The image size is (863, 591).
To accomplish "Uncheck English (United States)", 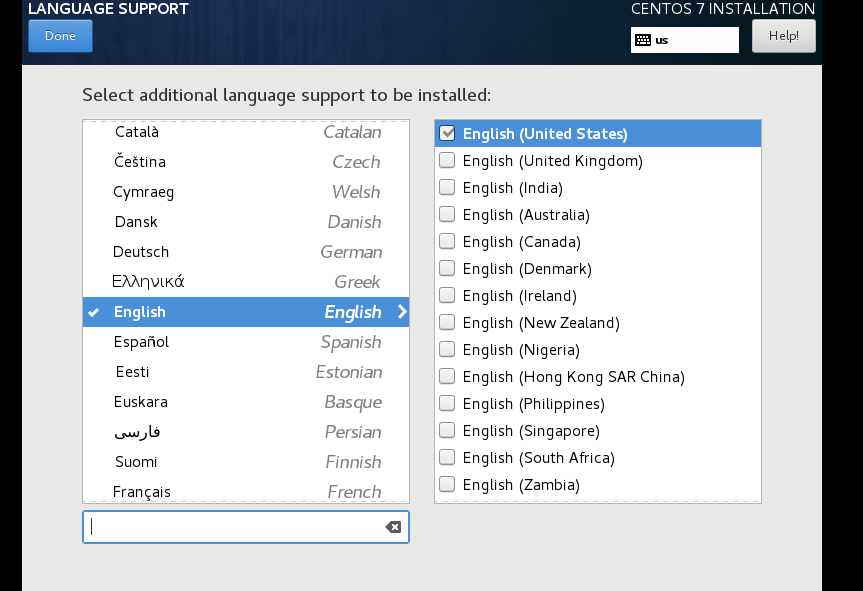I will click(447, 133).
